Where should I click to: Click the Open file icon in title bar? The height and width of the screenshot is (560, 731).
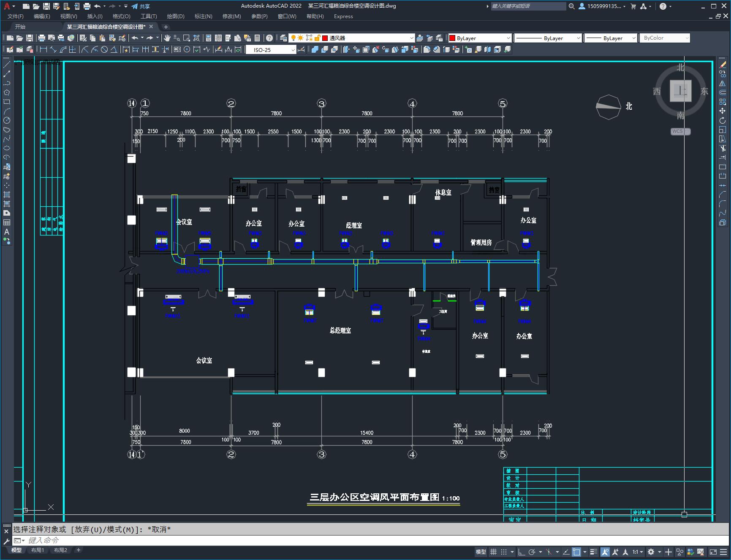[x=36, y=6]
